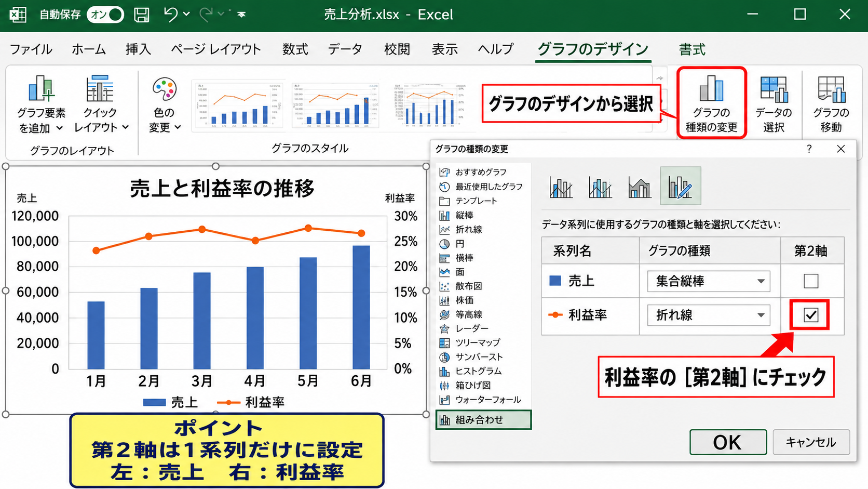The width and height of the screenshot is (868, 489).
Task: Customize Quick Access Toolbar dropdown arrow
Action: point(241,15)
